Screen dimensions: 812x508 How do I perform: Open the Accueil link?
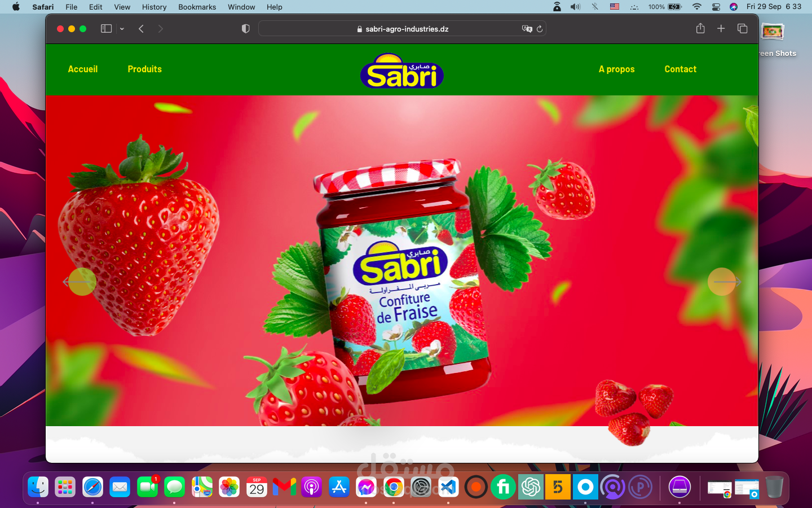[83, 69]
